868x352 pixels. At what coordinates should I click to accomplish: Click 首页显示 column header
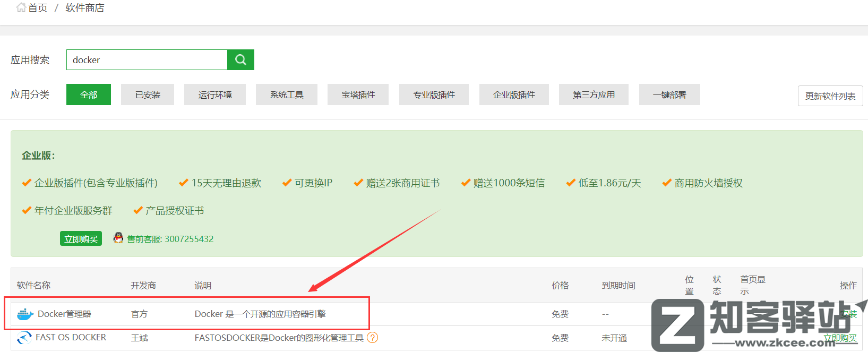click(753, 285)
